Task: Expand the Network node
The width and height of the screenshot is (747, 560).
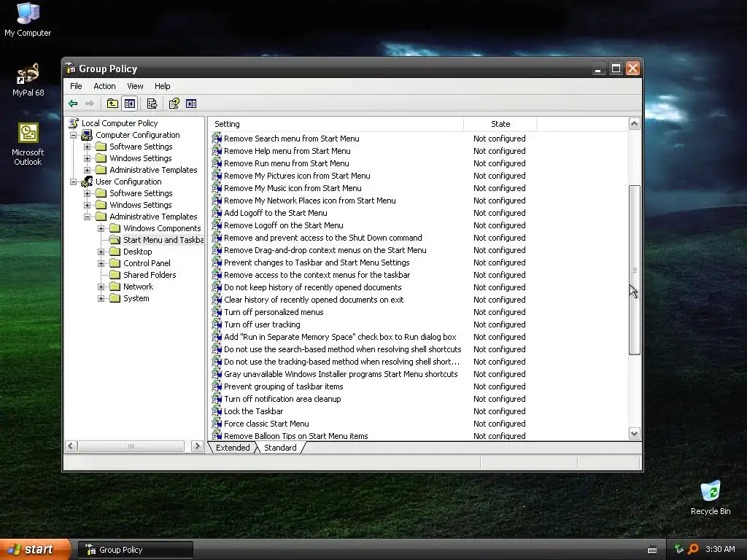Action: click(101, 287)
